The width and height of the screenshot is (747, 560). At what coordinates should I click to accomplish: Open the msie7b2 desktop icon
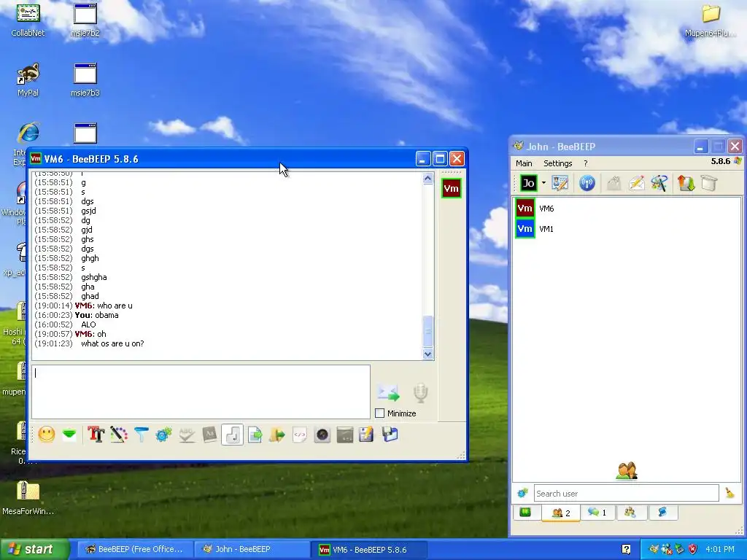(85, 20)
